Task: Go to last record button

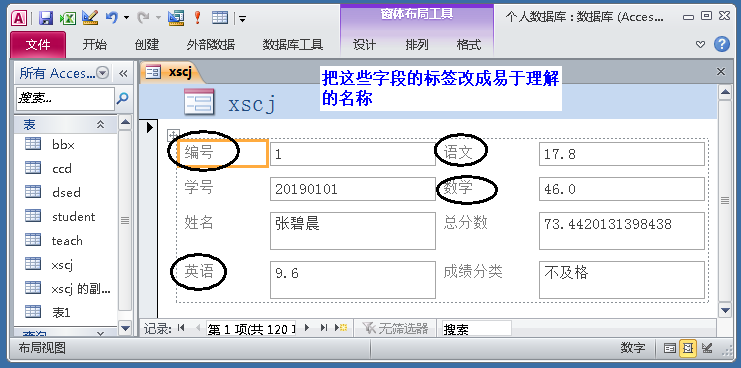Action: coord(324,328)
